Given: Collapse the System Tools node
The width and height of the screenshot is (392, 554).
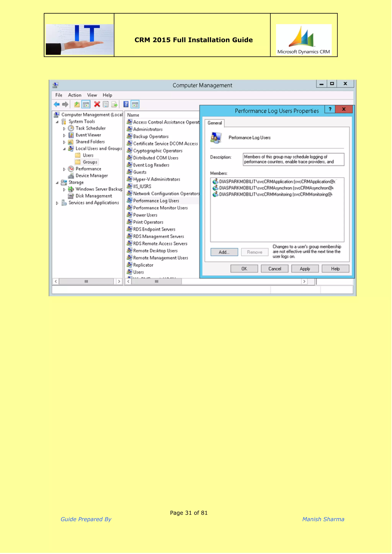Looking at the screenshot, I should pos(57,122).
